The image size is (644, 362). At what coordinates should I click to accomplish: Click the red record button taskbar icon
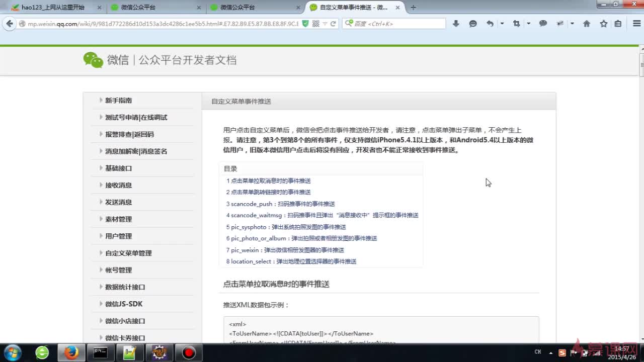pyautogui.click(x=189, y=352)
